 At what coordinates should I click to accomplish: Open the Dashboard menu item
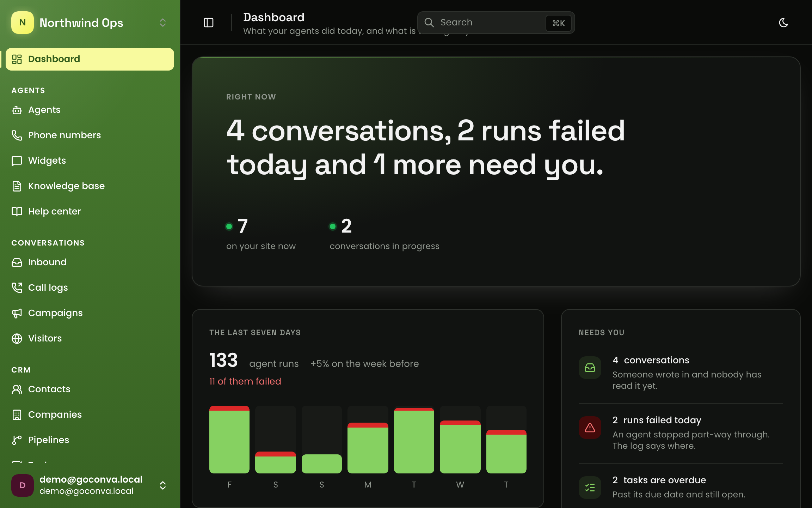tap(90, 59)
